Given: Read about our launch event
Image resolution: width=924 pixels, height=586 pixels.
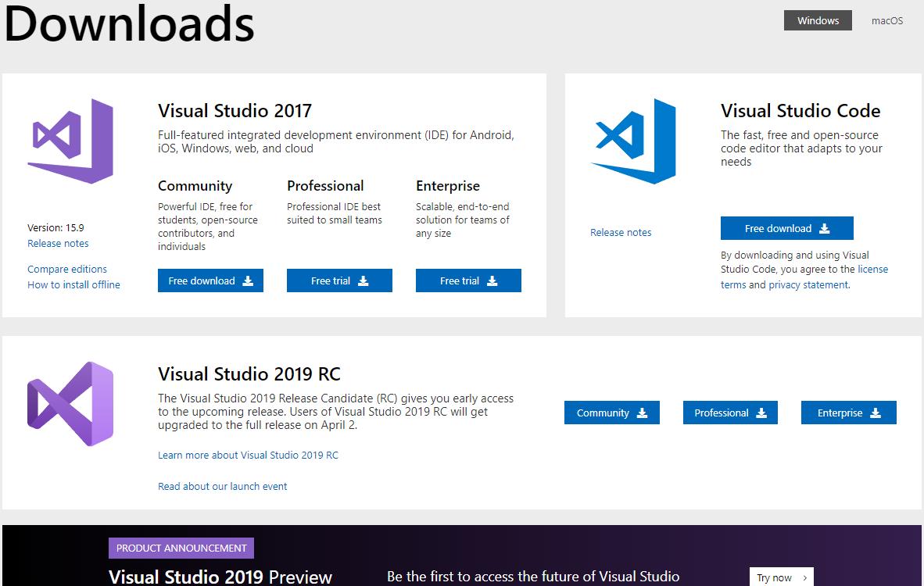Looking at the screenshot, I should point(222,487).
